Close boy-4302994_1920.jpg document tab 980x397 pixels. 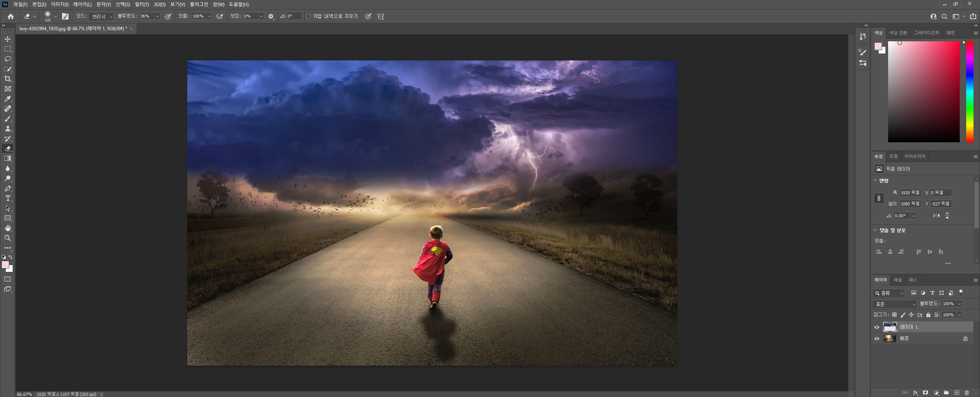click(x=131, y=29)
